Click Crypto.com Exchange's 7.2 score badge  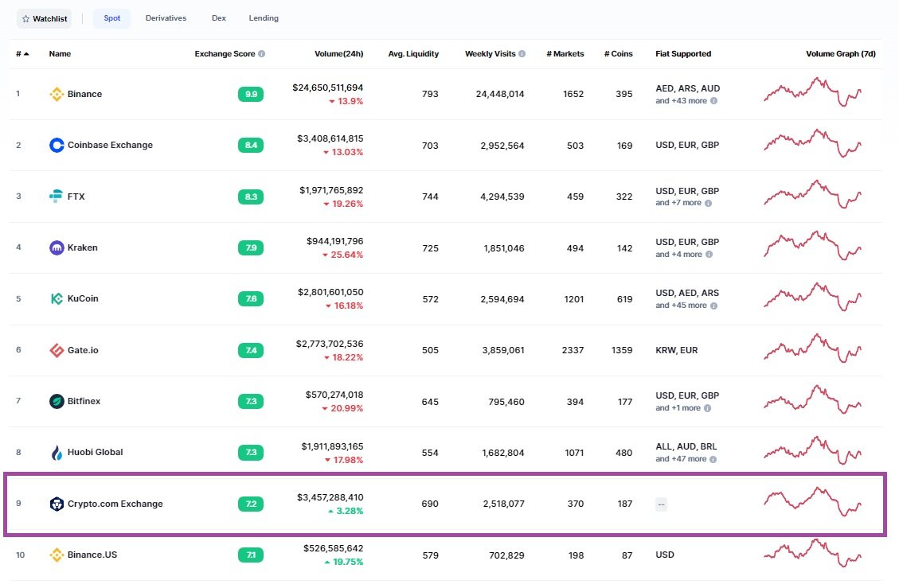251,504
